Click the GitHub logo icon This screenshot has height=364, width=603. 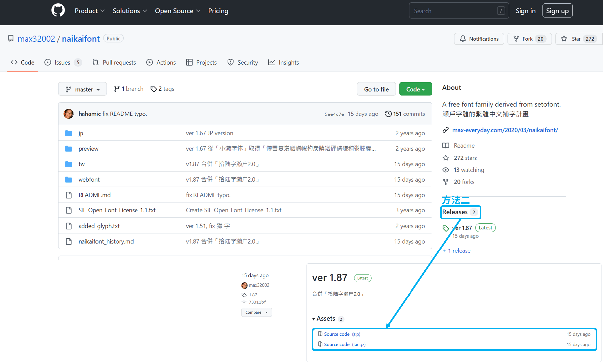[x=58, y=11]
